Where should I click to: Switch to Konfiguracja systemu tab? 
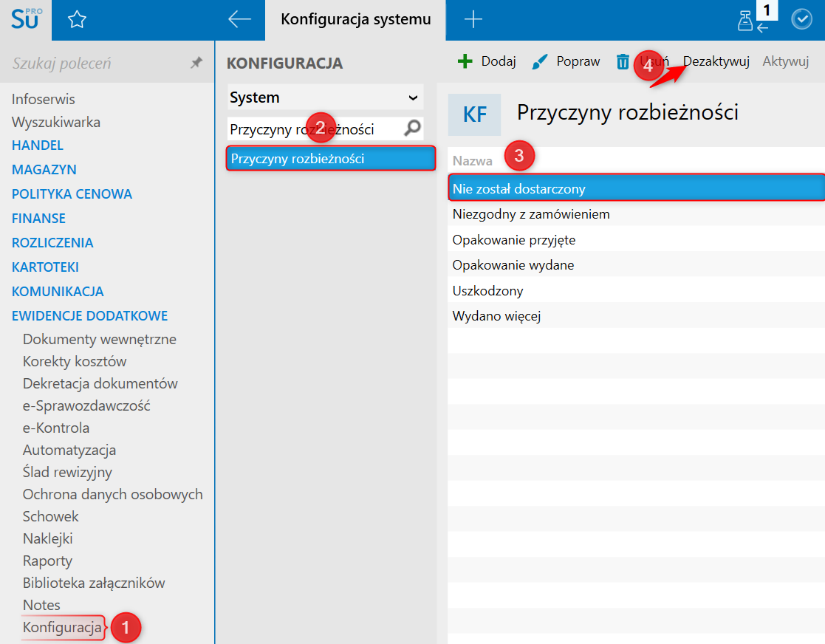click(x=356, y=20)
